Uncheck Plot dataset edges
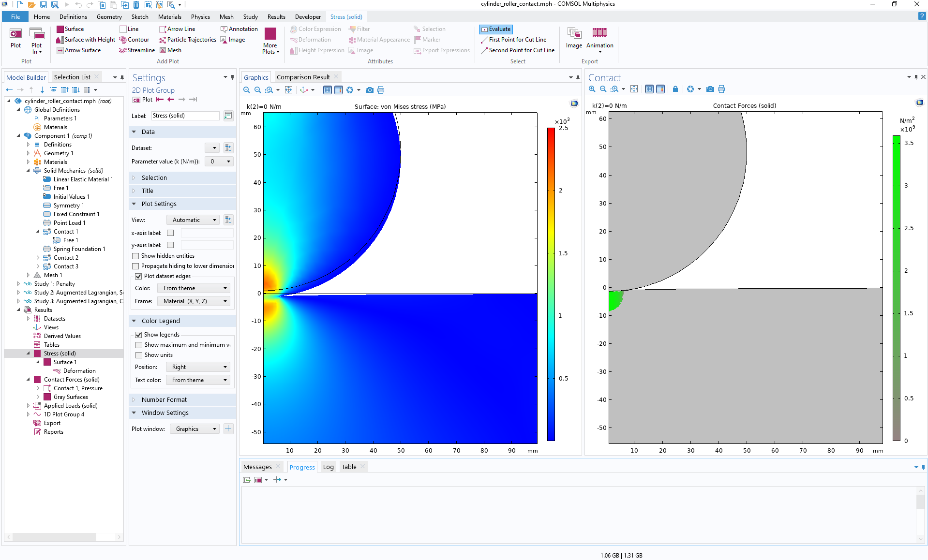 pos(139,276)
